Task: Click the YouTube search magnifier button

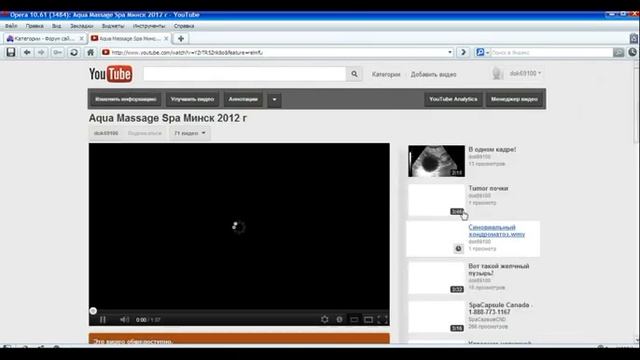Action: pos(354,74)
